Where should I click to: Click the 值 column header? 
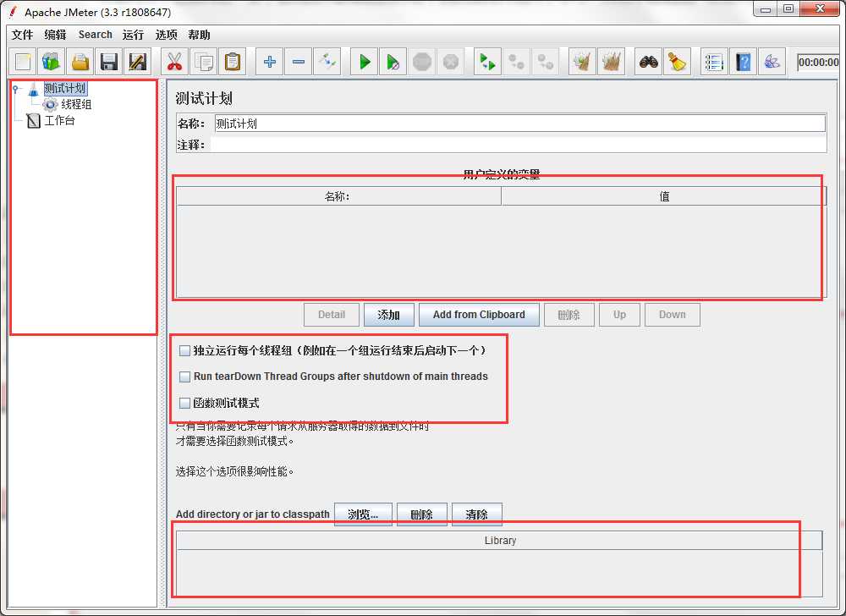tap(663, 196)
